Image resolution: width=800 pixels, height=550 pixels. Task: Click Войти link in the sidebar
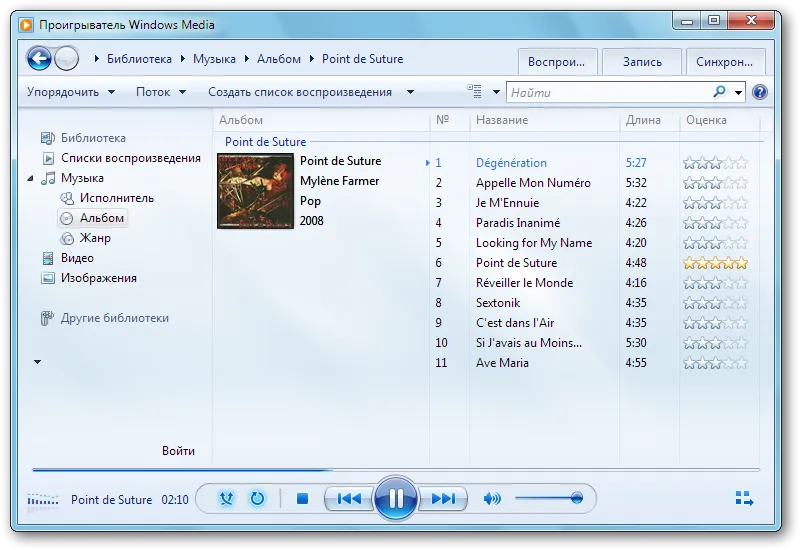178,451
